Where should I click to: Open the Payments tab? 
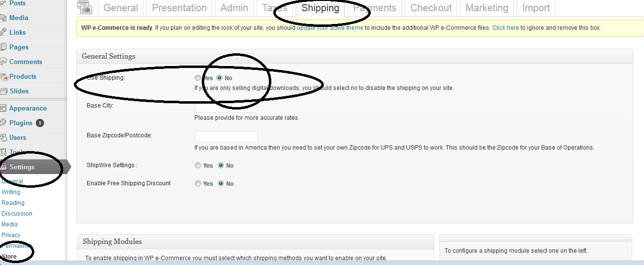(375, 8)
